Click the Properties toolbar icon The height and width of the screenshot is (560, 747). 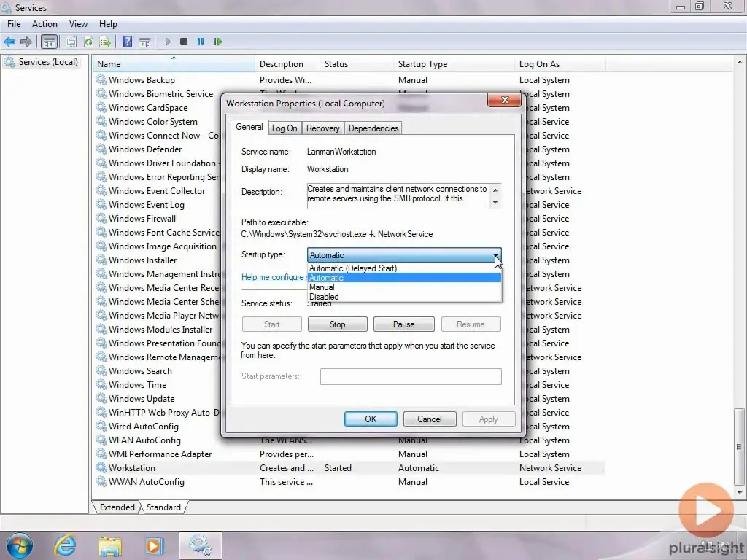(x=71, y=42)
